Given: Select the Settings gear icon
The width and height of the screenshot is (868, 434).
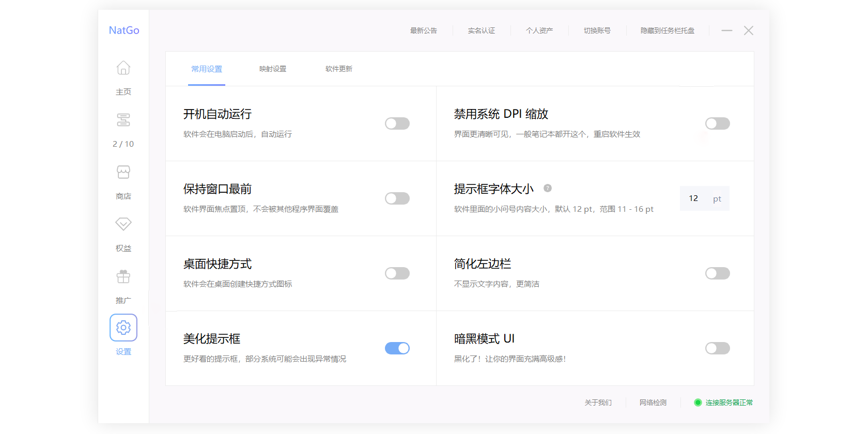Looking at the screenshot, I should (123, 328).
